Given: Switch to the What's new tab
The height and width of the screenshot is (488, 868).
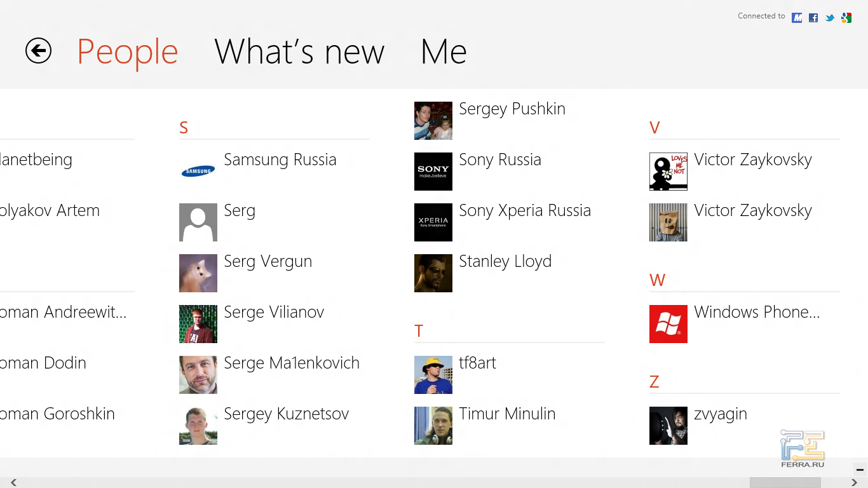Looking at the screenshot, I should [x=299, y=51].
